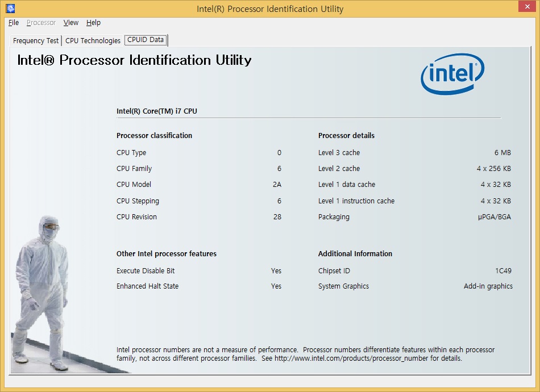Screen dimensions: 540x392
Task: Click the large Intel Processor Identification Utility heading
Action: tap(134, 60)
